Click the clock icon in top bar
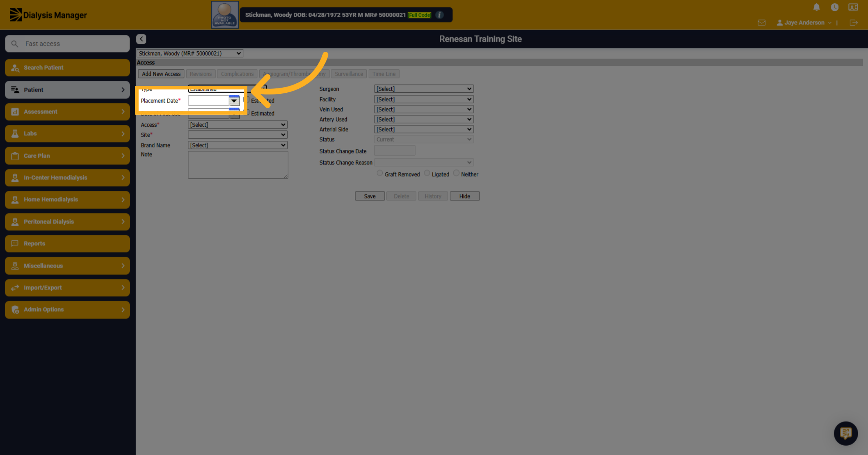 (x=834, y=7)
